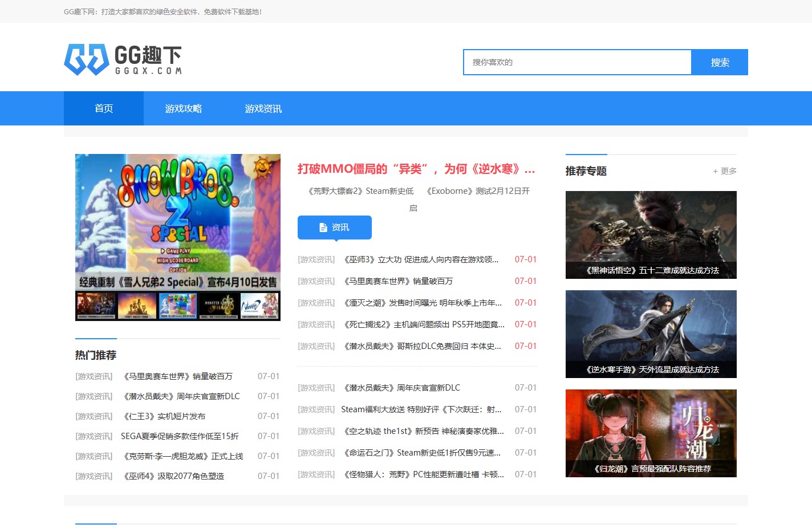This screenshot has height=532, width=812.
Task: Open 《命运石之门》Steam新史低 article
Action: click(422, 453)
